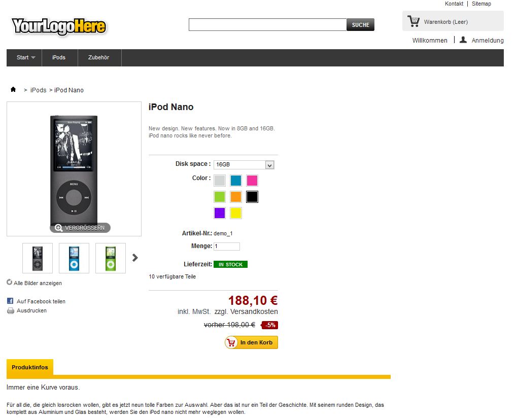
Task: Click the Menge quantity field
Action: point(227,246)
